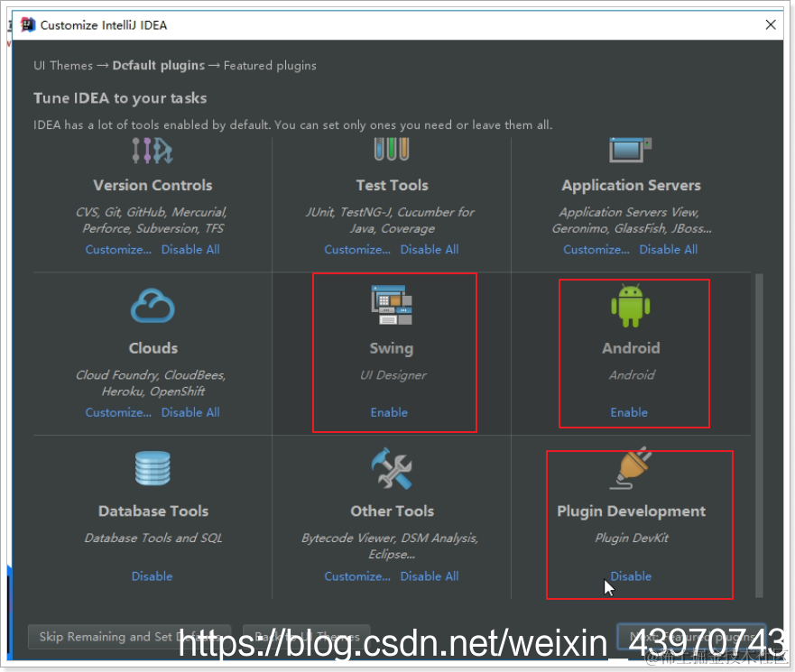This screenshot has width=795, height=672.
Task: Click the Plugin Development heading
Action: 631,511
